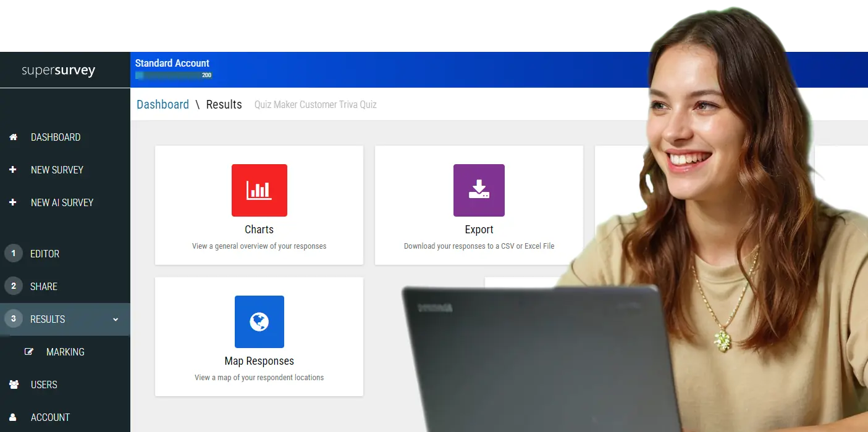The image size is (868, 432).
Task: Click the step 1 circle for Editor
Action: [x=13, y=254]
